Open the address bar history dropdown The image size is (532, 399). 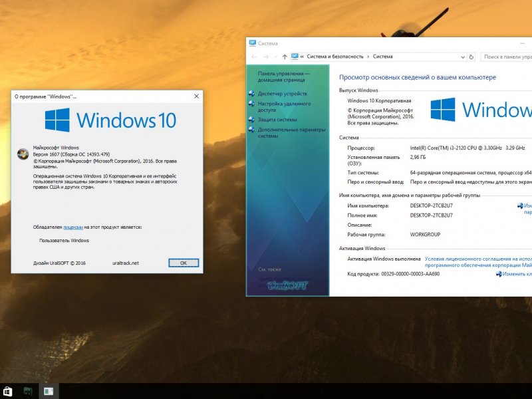tap(462, 57)
